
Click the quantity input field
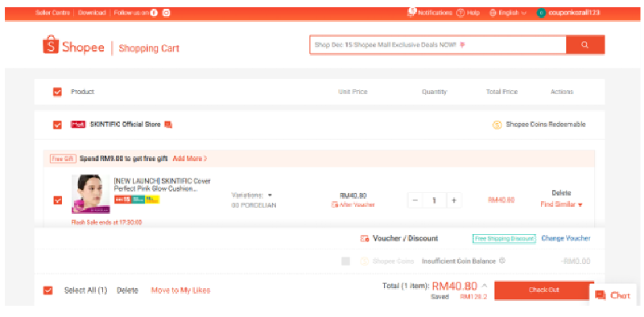pos(434,200)
